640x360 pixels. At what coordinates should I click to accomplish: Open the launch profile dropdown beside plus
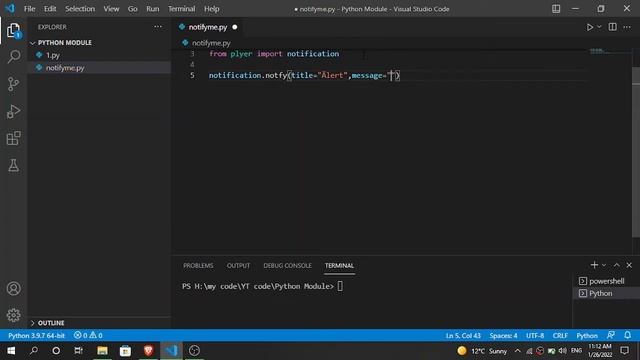pos(604,265)
